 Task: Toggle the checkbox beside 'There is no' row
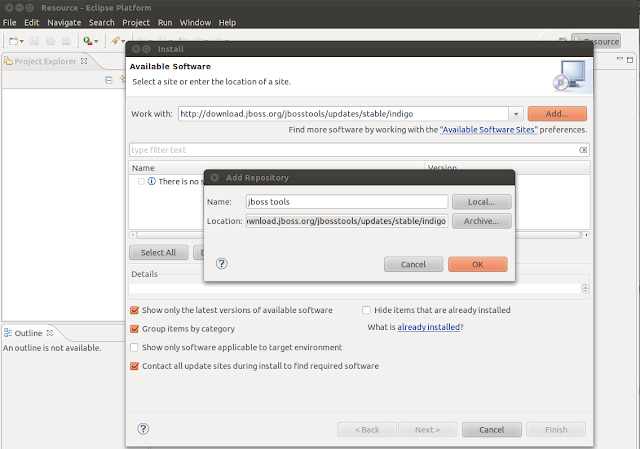(x=141, y=181)
